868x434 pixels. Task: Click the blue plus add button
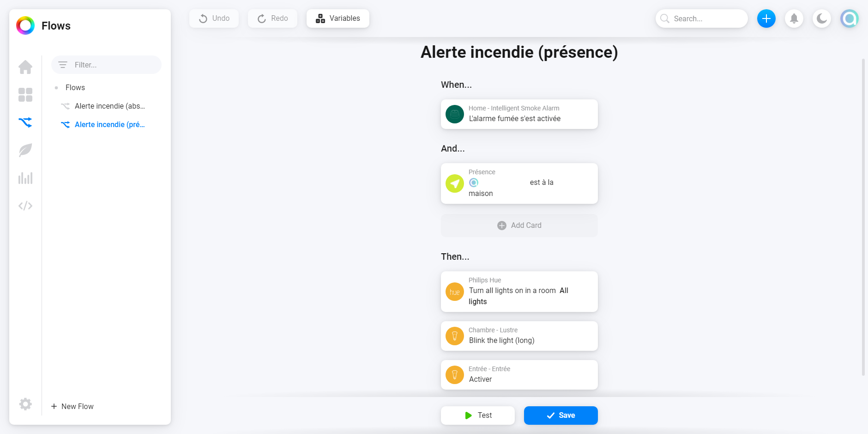coord(766,18)
